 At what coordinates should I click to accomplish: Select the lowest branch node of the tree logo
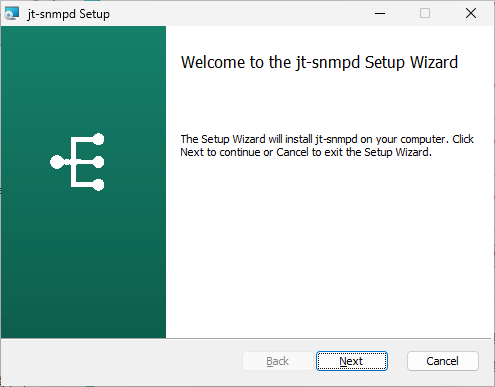click(98, 185)
